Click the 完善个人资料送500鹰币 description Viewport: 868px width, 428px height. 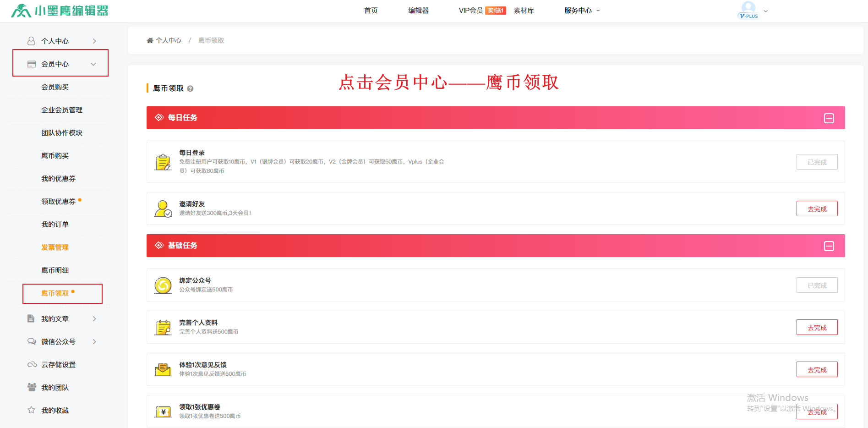pyautogui.click(x=209, y=332)
